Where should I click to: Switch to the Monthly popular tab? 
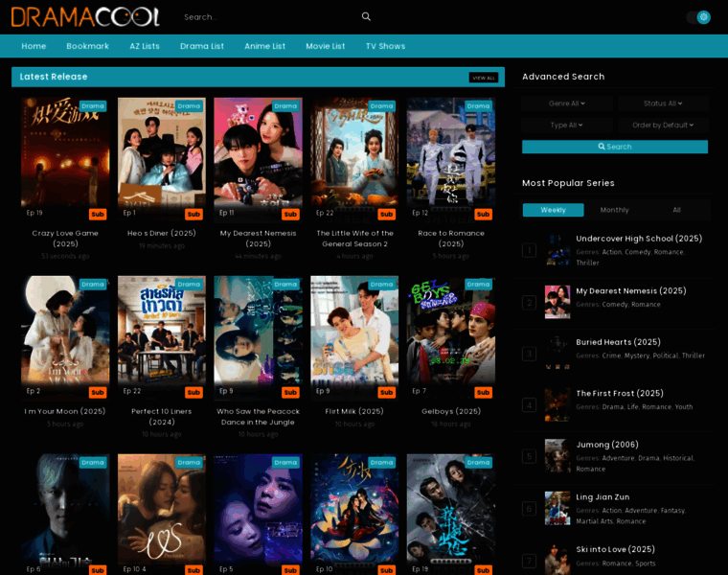[614, 210]
